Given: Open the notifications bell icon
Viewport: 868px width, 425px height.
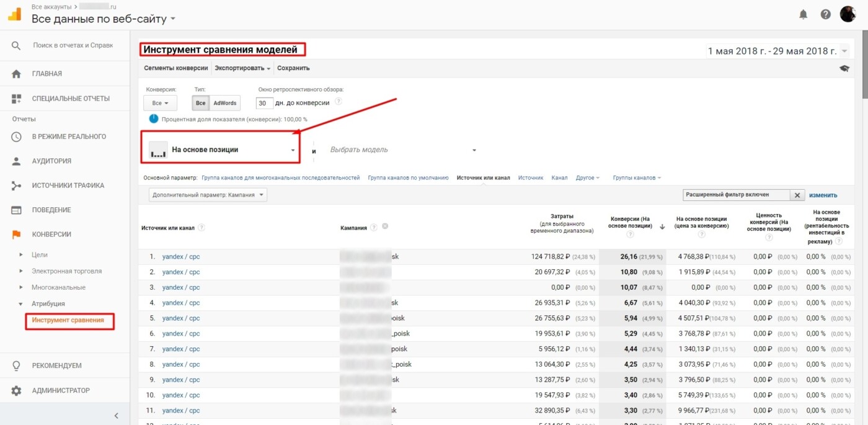Looking at the screenshot, I should (804, 14).
